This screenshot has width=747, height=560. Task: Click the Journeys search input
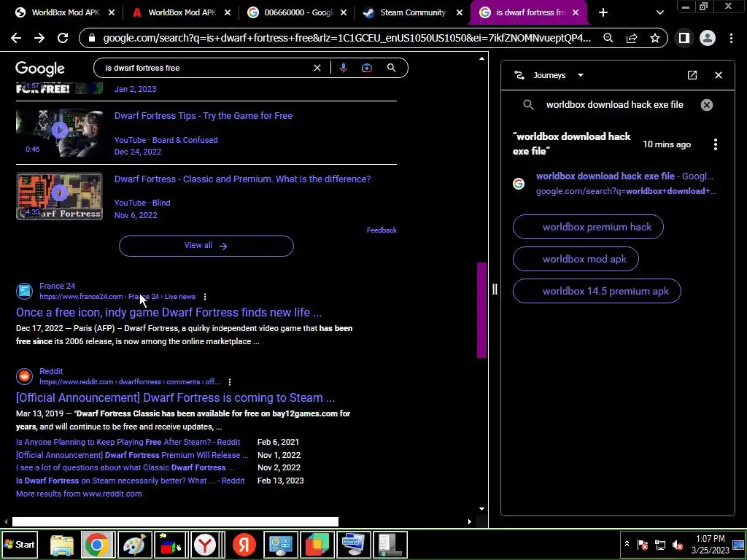click(x=614, y=105)
